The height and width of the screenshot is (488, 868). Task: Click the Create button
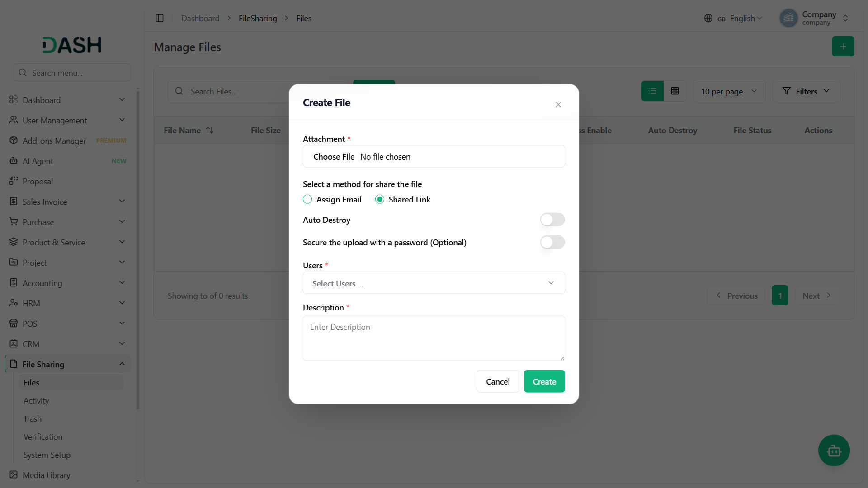[x=544, y=381]
